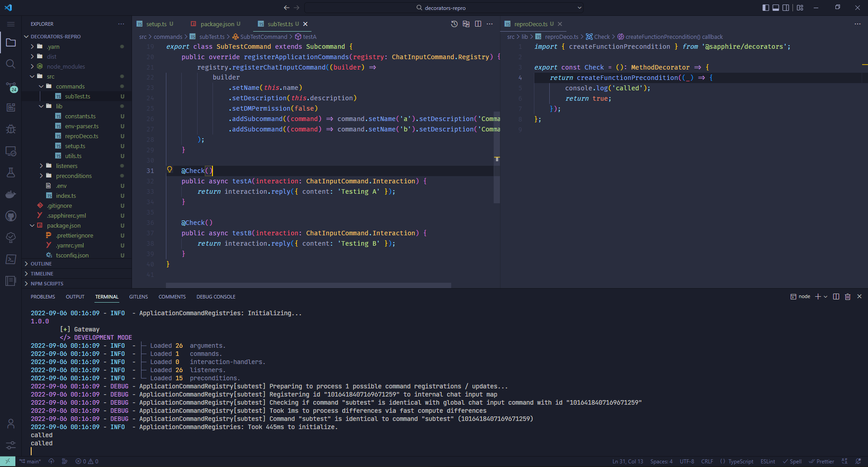Image resolution: width=868 pixels, height=467 pixels.
Task: Toggle Spell checking in the status bar
Action: (793, 461)
